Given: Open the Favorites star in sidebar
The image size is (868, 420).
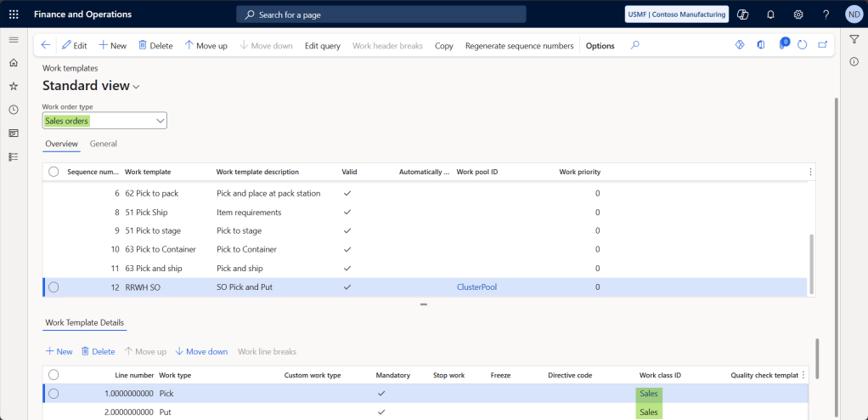Looking at the screenshot, I should tap(14, 86).
